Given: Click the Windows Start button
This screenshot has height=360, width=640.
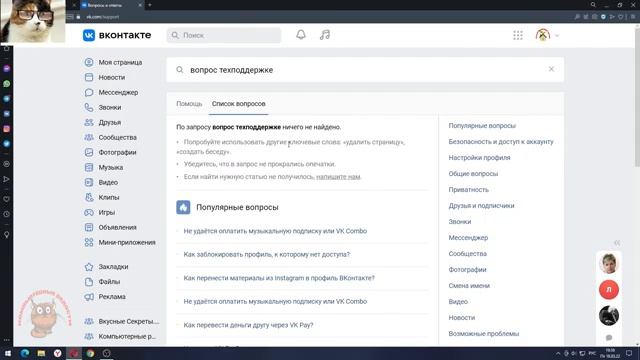Looking at the screenshot, I should point(8,353).
